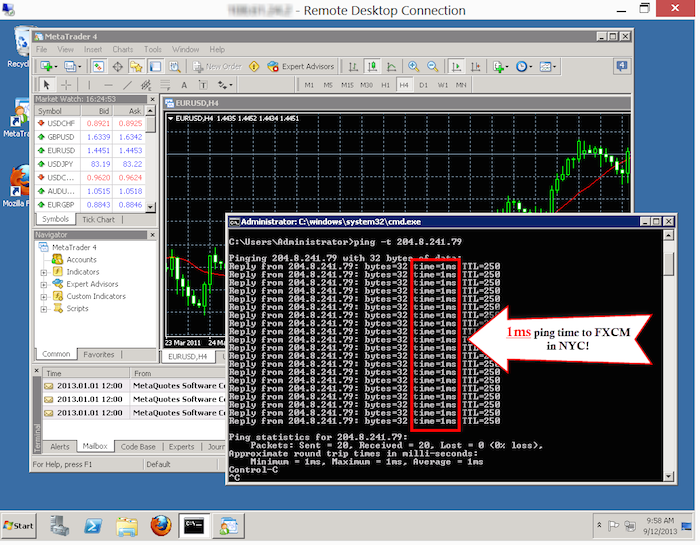
Task: Select the Text A tool
Action: pos(184,84)
